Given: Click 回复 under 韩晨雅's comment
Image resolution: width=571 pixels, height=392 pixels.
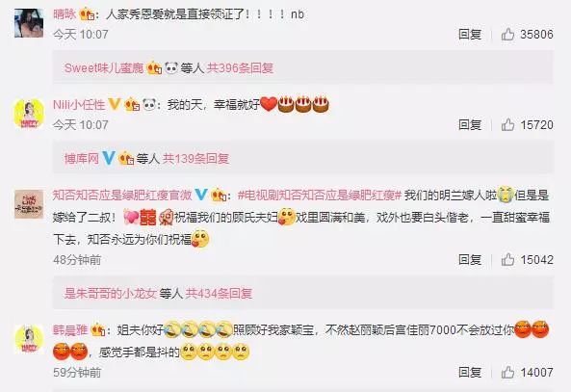Looking at the screenshot, I should click(x=470, y=373).
